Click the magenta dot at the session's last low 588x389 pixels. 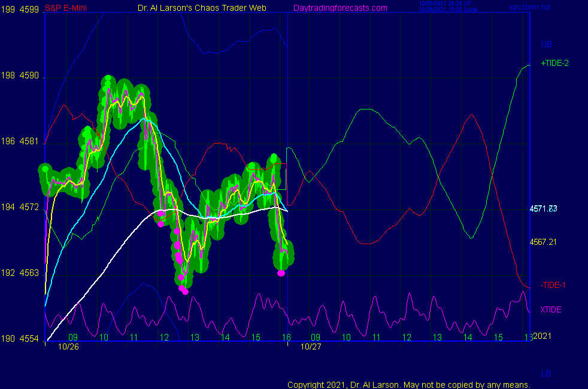[281, 273]
